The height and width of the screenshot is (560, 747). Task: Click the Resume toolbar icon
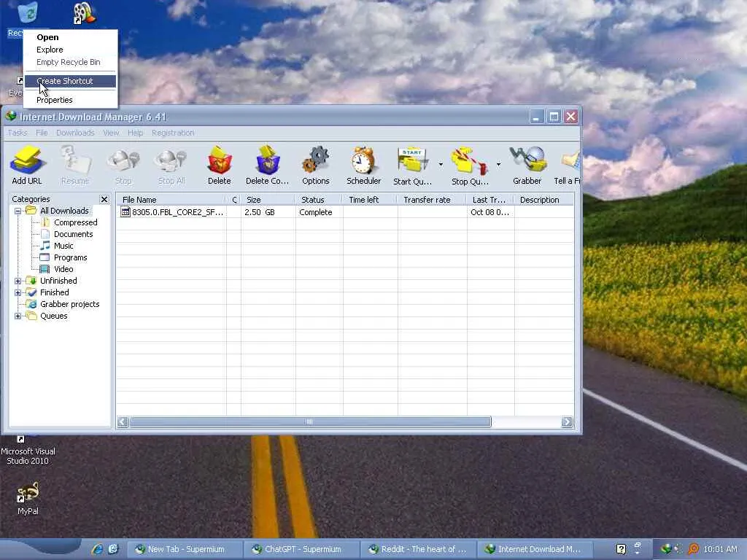click(x=75, y=165)
